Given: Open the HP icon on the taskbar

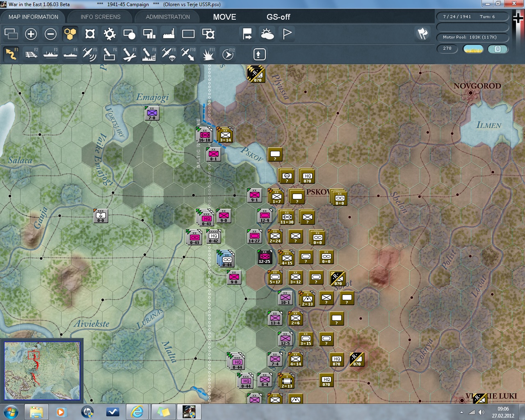Looking at the screenshot, I should (87, 412).
